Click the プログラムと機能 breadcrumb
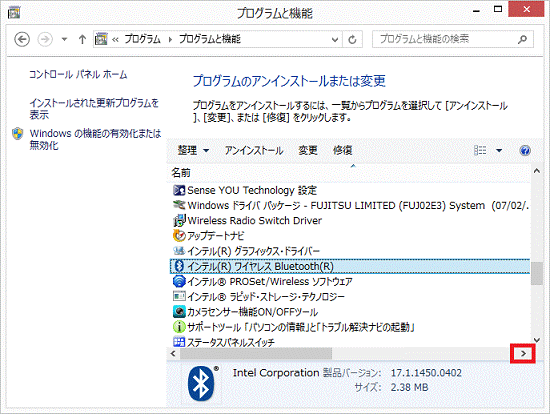Viewport: 550px width, 414px height. [x=210, y=39]
